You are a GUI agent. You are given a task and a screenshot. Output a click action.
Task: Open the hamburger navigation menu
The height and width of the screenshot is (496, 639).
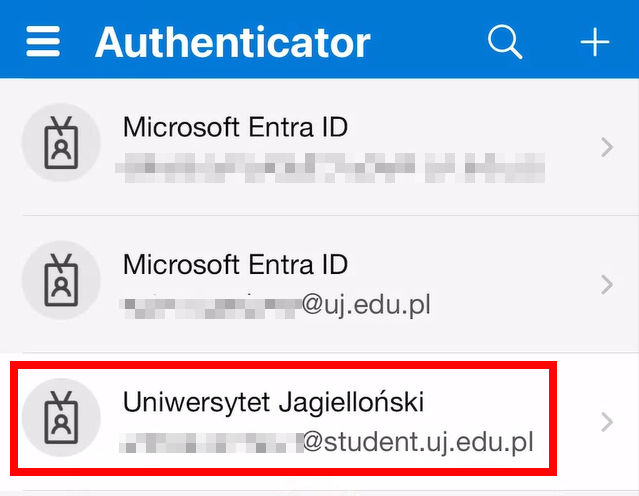[43, 42]
